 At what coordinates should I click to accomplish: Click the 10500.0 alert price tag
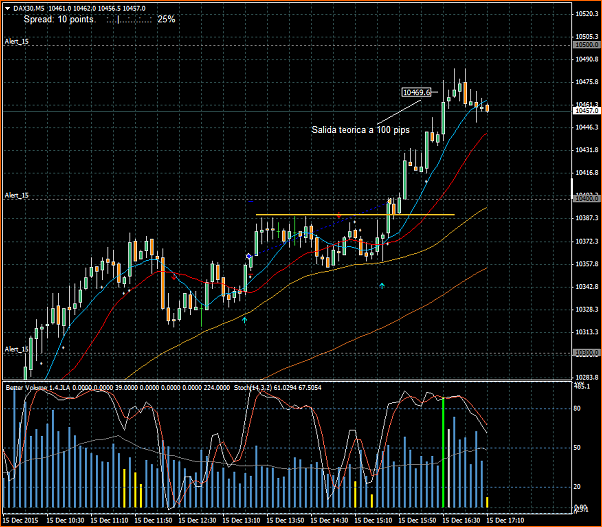[x=586, y=45]
